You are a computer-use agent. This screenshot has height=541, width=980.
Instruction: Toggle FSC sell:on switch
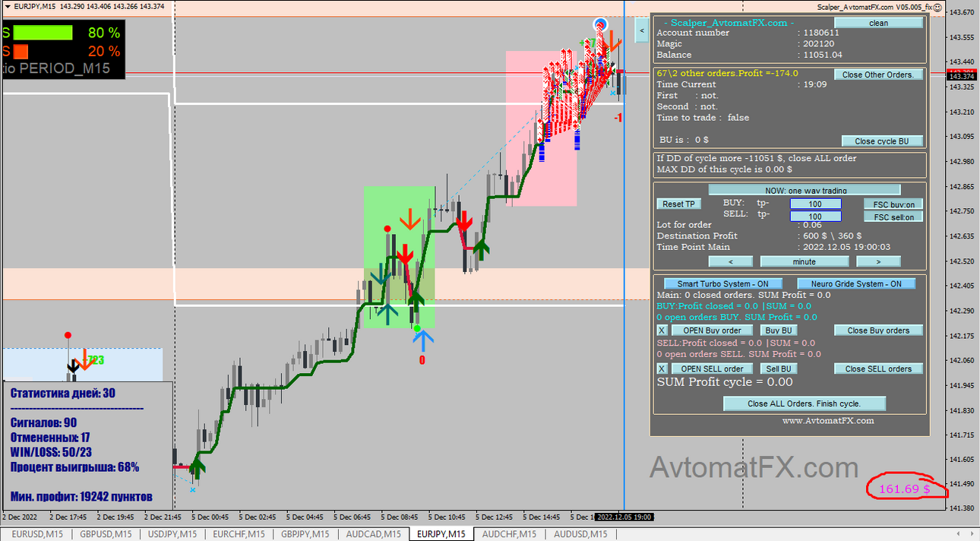[x=893, y=217]
